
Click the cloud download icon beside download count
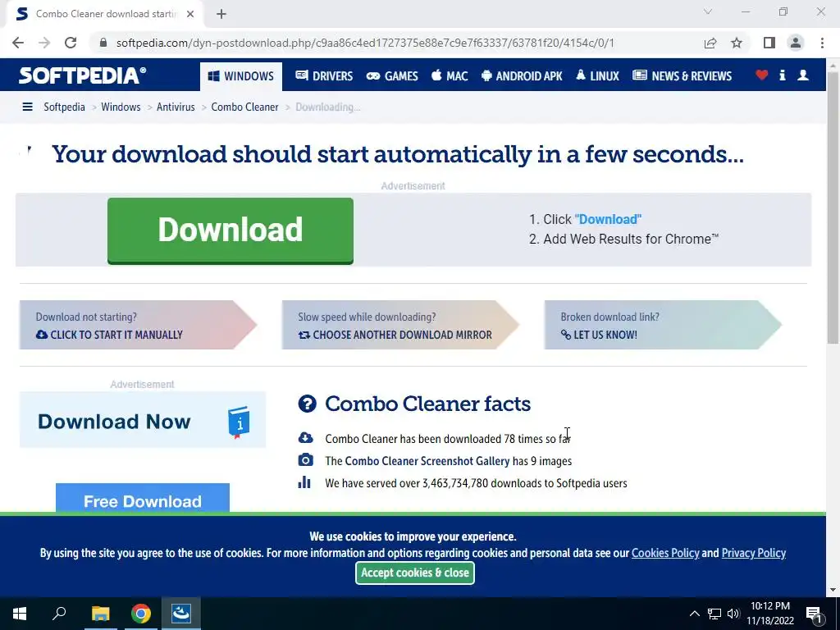click(305, 438)
